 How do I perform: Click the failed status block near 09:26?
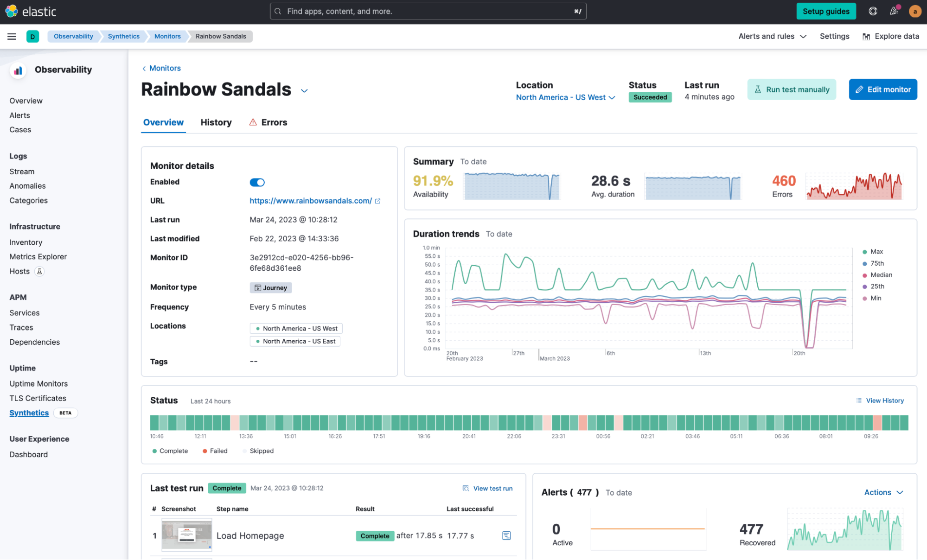[877, 423]
